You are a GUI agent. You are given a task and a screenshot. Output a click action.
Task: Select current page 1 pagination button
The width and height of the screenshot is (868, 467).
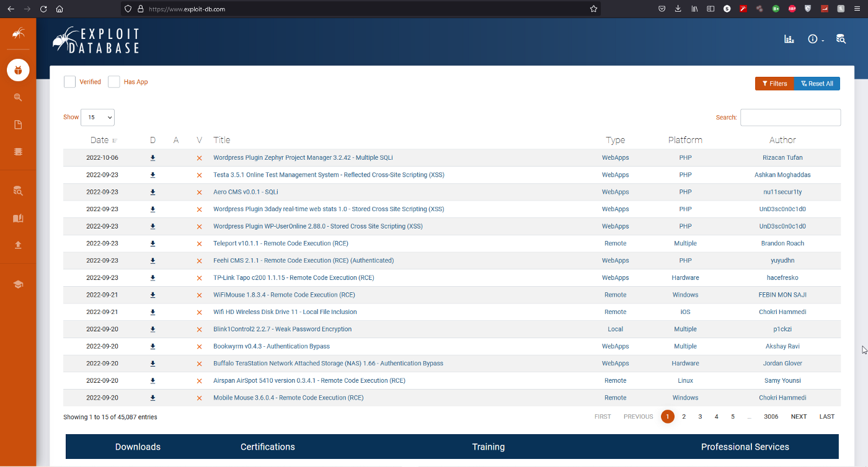(x=668, y=417)
